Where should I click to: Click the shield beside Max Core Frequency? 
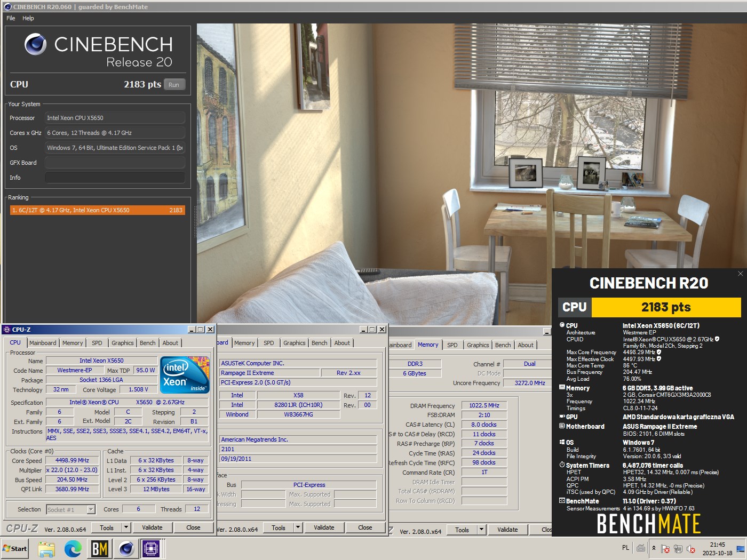659,352
